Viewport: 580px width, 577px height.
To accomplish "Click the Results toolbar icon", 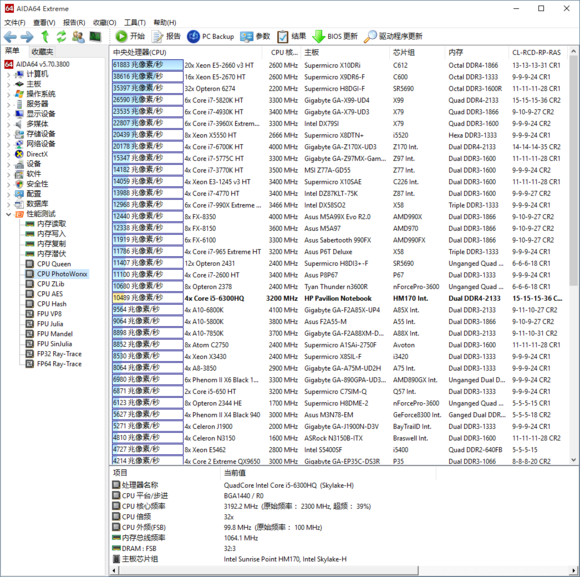I will [x=283, y=36].
